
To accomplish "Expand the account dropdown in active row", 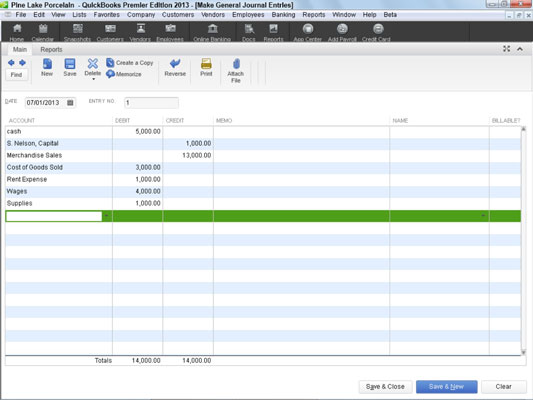I will coord(107,216).
